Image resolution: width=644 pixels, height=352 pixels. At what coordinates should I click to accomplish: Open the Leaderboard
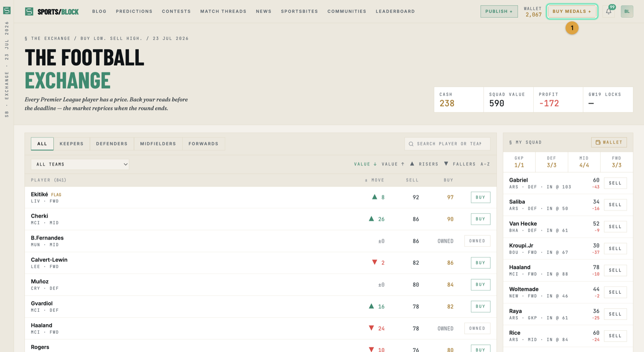(x=395, y=11)
